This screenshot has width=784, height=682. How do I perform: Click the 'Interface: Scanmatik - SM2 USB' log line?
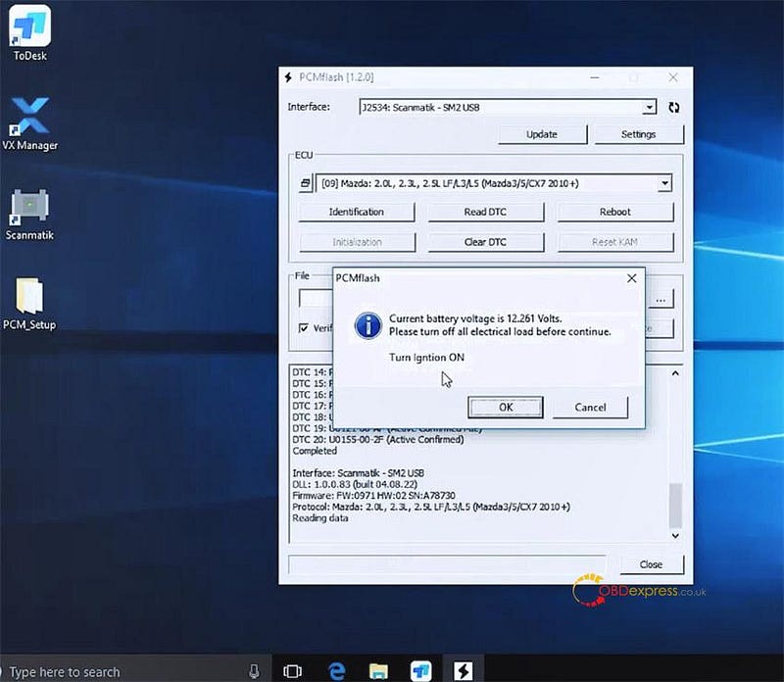(358, 473)
